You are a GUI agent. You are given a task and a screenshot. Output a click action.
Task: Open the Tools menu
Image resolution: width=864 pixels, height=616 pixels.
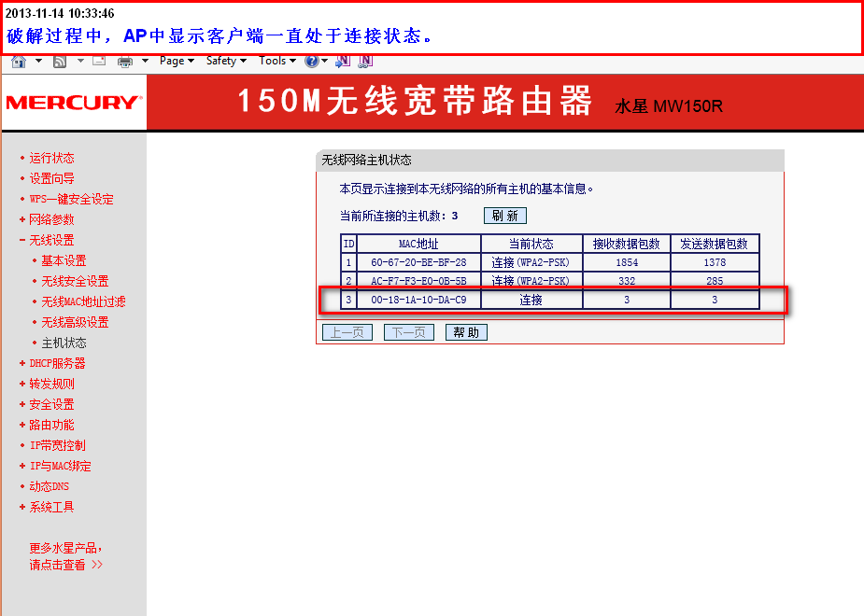click(x=277, y=61)
